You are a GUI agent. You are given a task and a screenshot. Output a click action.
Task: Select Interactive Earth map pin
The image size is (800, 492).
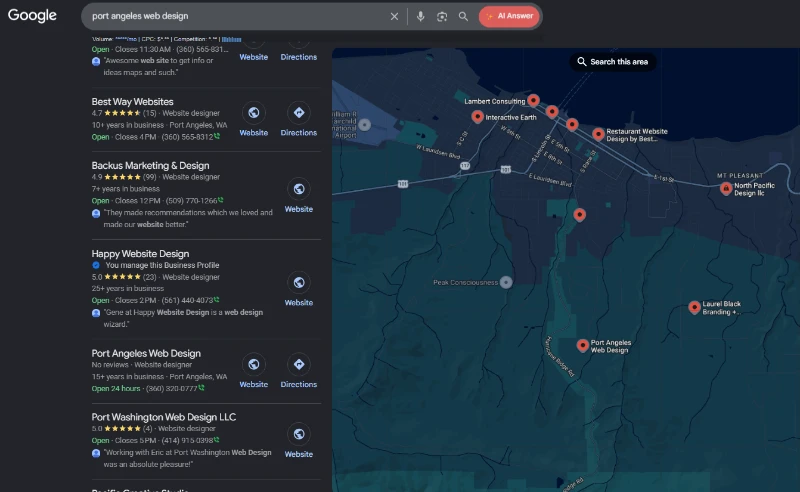click(477, 116)
